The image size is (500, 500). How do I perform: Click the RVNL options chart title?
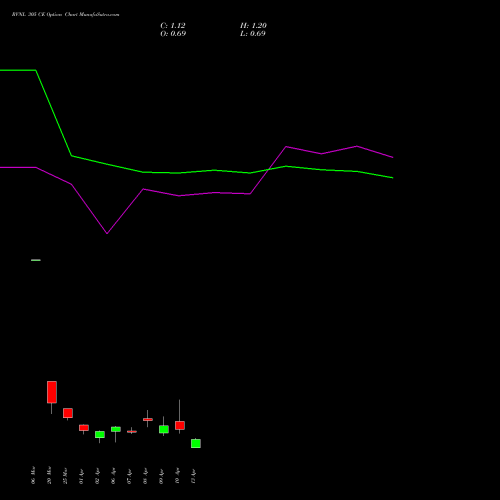(x=65, y=15)
